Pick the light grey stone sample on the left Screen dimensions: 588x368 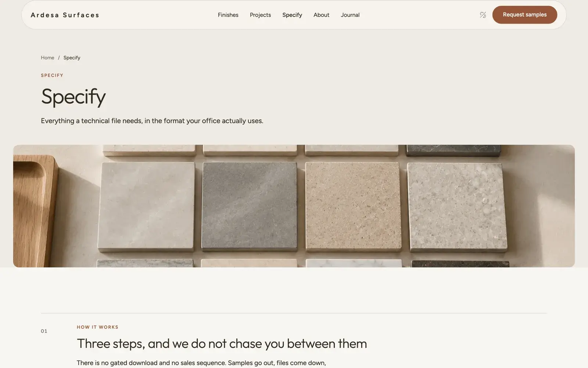tap(146, 206)
